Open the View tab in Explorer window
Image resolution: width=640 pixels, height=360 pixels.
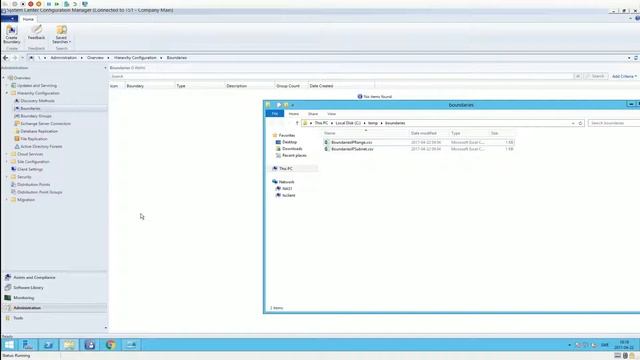pyautogui.click(x=331, y=114)
